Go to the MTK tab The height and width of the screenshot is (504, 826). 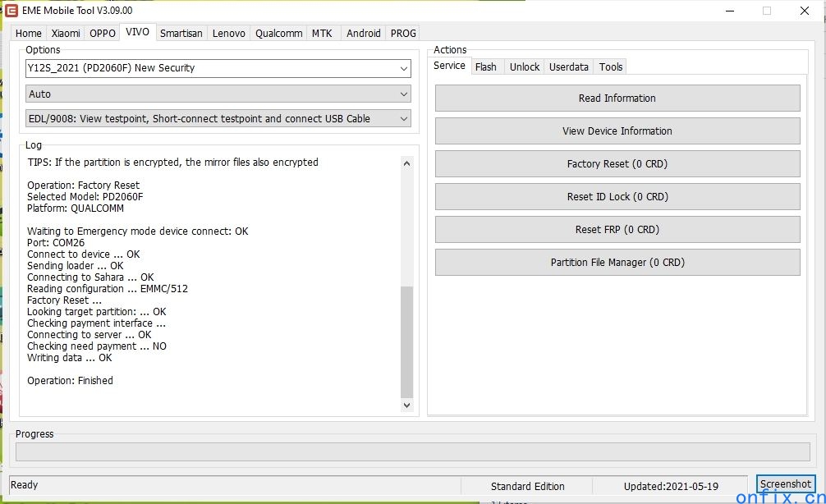pyautogui.click(x=322, y=33)
